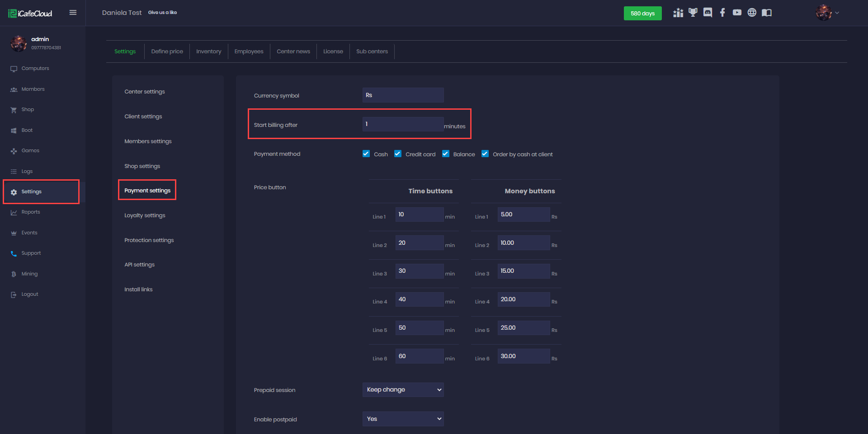Open the Sub centers tab
The image size is (868, 434).
click(372, 51)
